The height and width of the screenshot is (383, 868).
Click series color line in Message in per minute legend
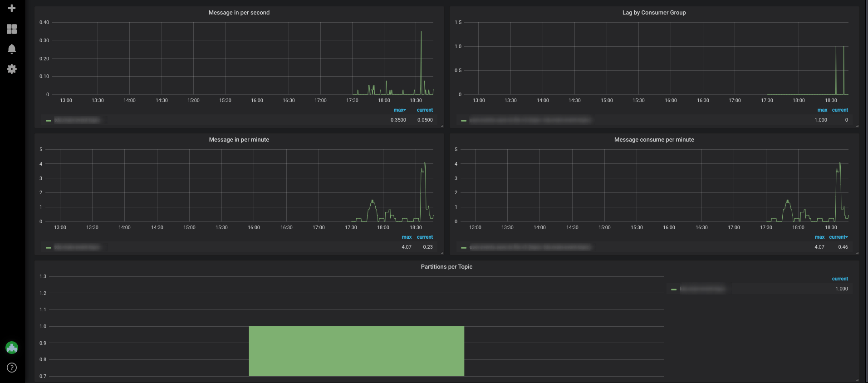(49, 248)
